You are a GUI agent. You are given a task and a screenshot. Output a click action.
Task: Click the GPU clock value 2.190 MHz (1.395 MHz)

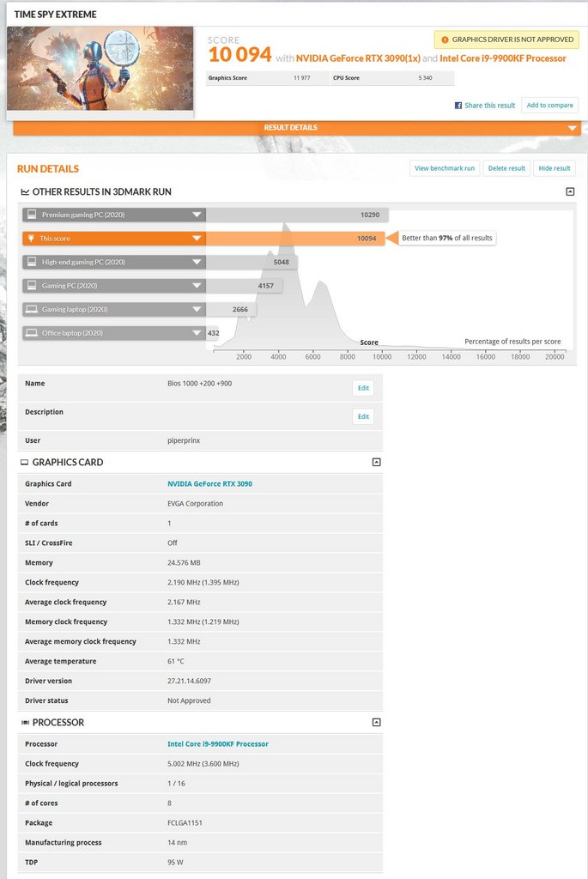pos(203,583)
